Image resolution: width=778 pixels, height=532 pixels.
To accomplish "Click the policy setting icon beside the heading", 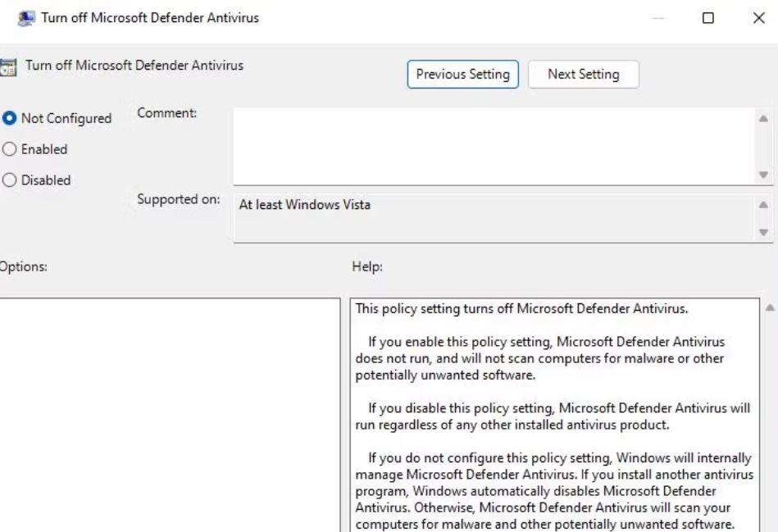I will pyautogui.click(x=8, y=67).
